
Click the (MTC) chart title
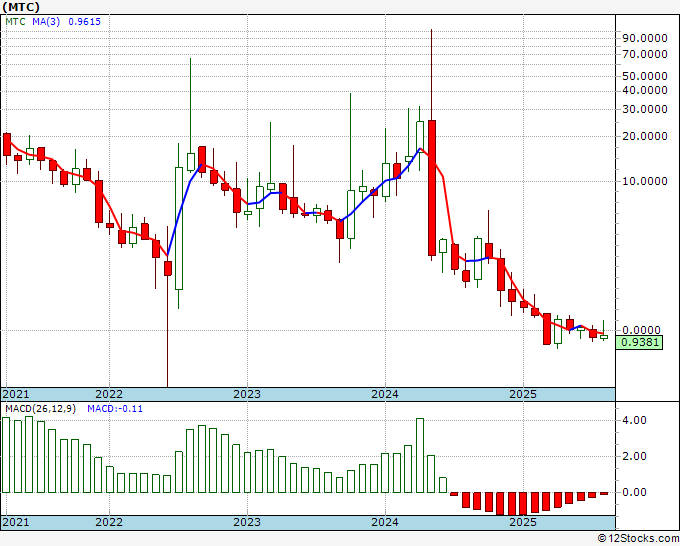click(x=21, y=7)
